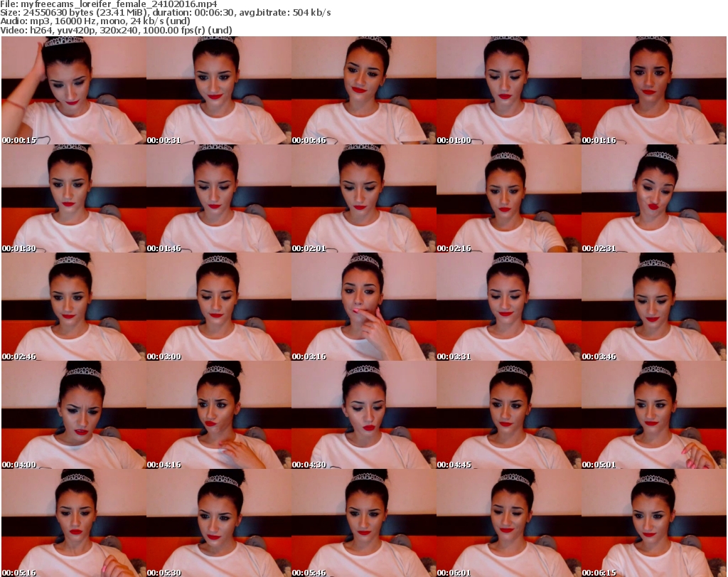Image resolution: width=728 pixels, height=577 pixels.
Task: Select the thumbnail frame at 00:05:16
Action: pyautogui.click(x=74, y=523)
